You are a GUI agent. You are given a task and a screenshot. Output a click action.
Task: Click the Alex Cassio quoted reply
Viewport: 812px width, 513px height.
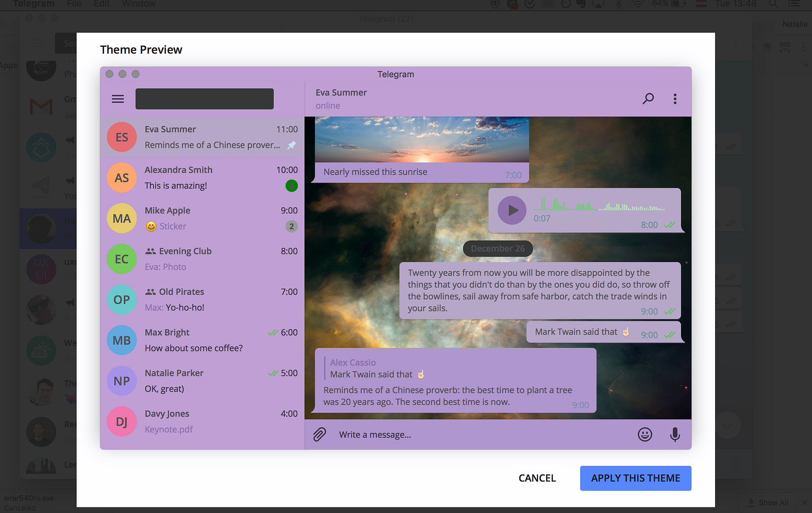376,368
